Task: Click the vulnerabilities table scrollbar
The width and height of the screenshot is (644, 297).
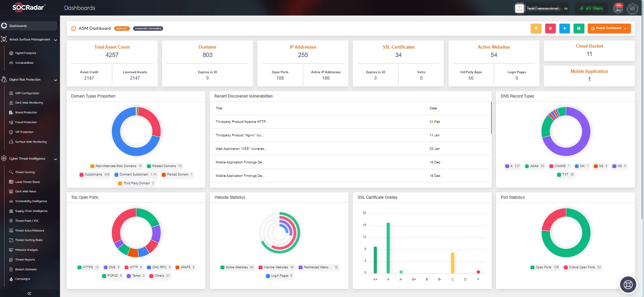Action: click(491, 118)
